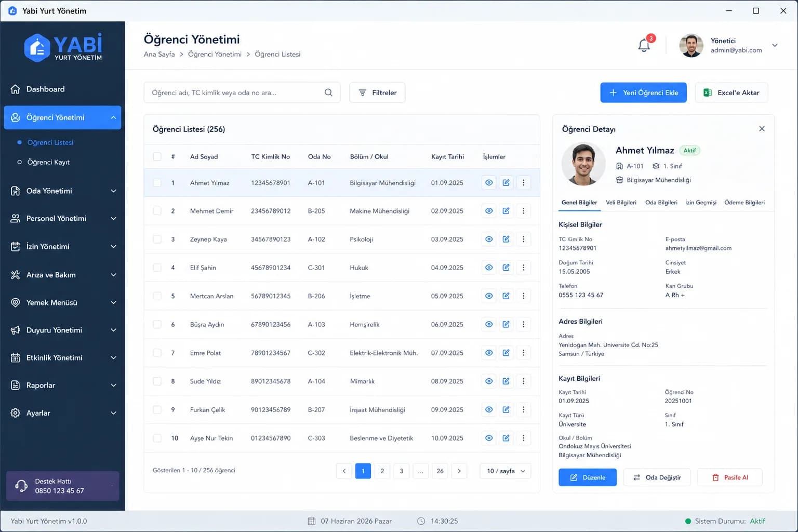798x532 pixels.
Task: Open more menu for Büşra Aydın
Action: click(523, 324)
